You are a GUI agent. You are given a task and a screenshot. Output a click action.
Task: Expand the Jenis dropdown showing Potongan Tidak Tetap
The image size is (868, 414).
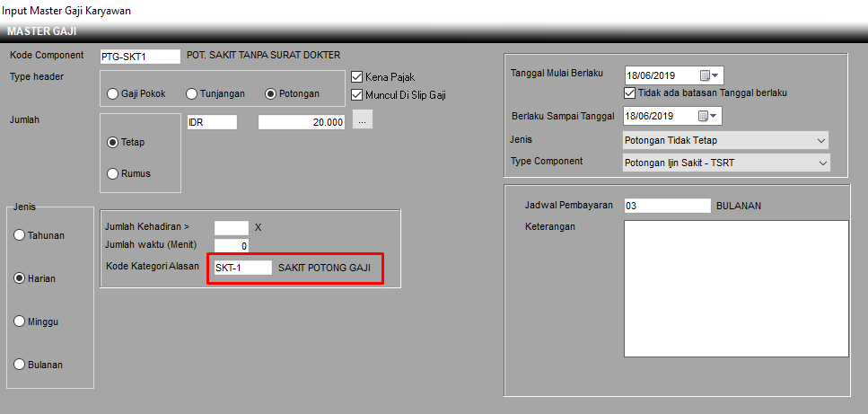[x=820, y=141]
